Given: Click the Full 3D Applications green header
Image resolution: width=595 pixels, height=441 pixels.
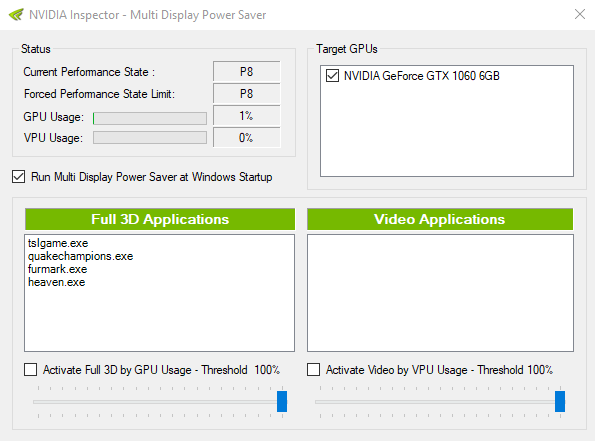Looking at the screenshot, I should click(160, 219).
